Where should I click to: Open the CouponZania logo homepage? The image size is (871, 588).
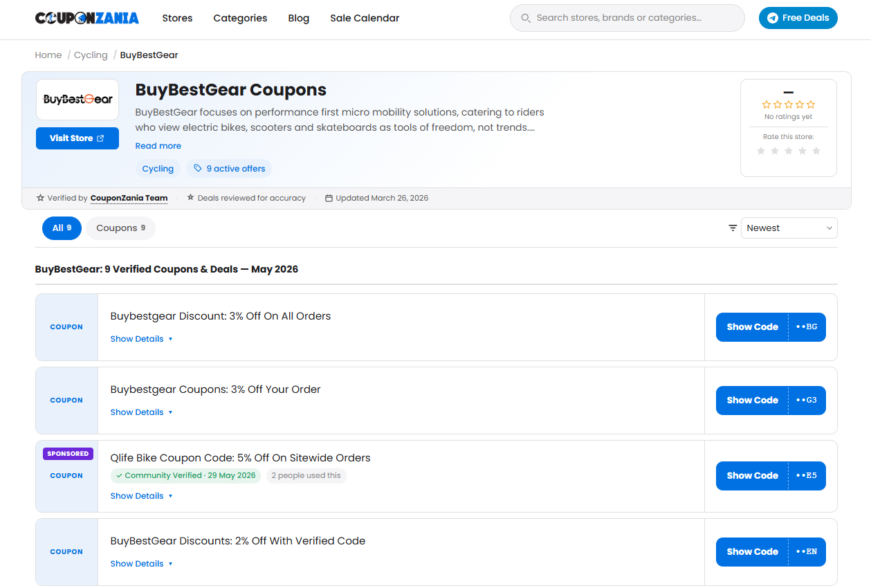87,18
